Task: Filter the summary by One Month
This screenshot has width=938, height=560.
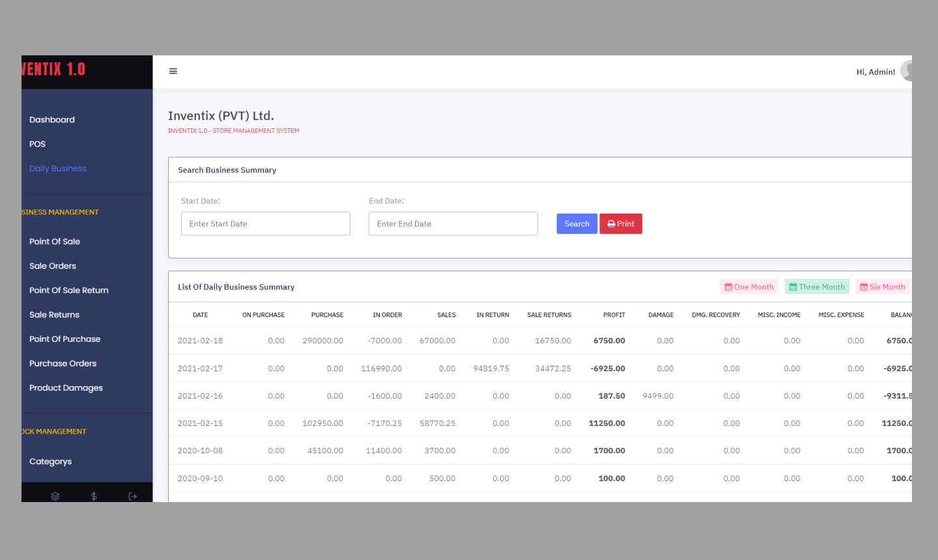Action: (749, 287)
